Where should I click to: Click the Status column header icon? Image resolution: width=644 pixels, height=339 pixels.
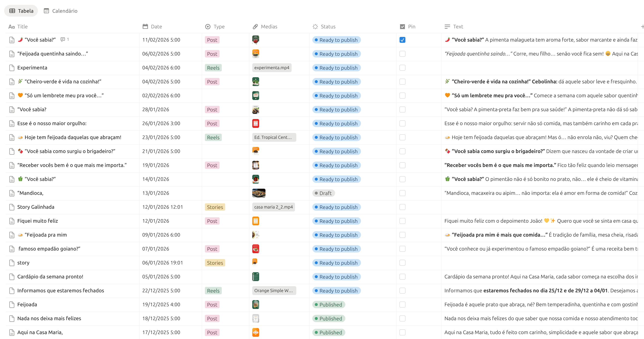point(315,26)
